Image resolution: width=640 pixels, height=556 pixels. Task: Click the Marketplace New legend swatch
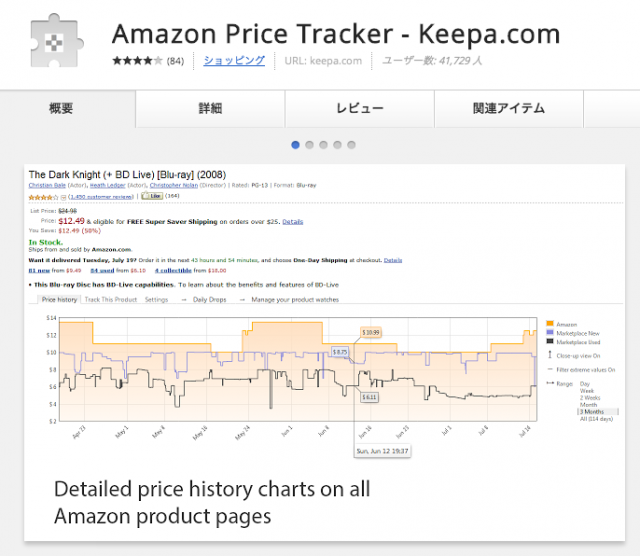click(x=550, y=333)
